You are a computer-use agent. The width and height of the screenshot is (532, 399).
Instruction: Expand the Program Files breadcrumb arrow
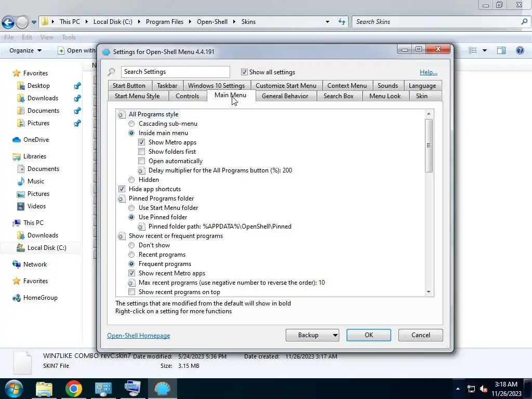(x=190, y=22)
